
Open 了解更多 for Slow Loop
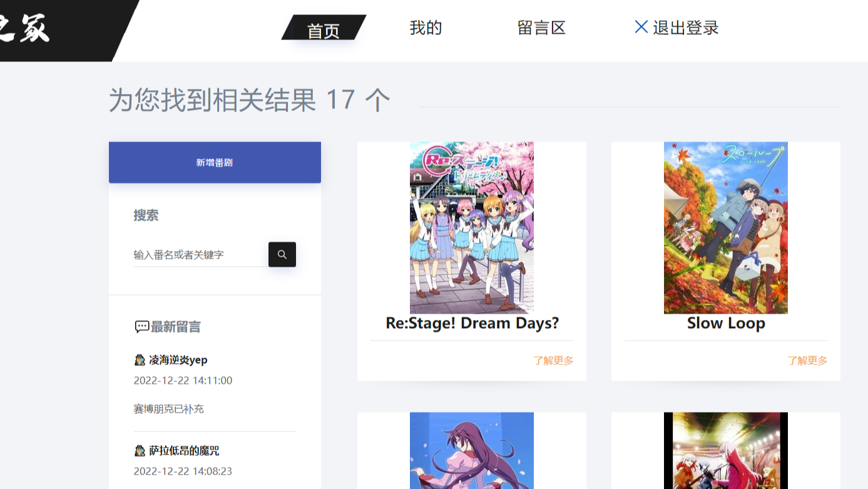click(x=807, y=361)
